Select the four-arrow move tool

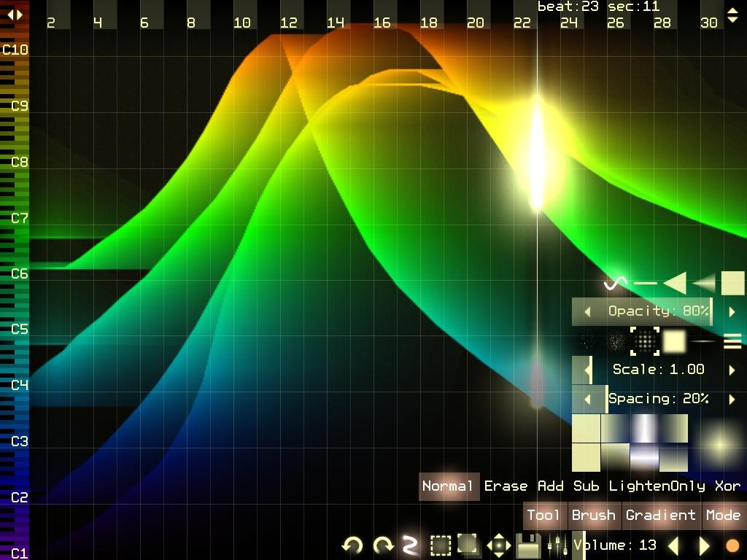499,545
